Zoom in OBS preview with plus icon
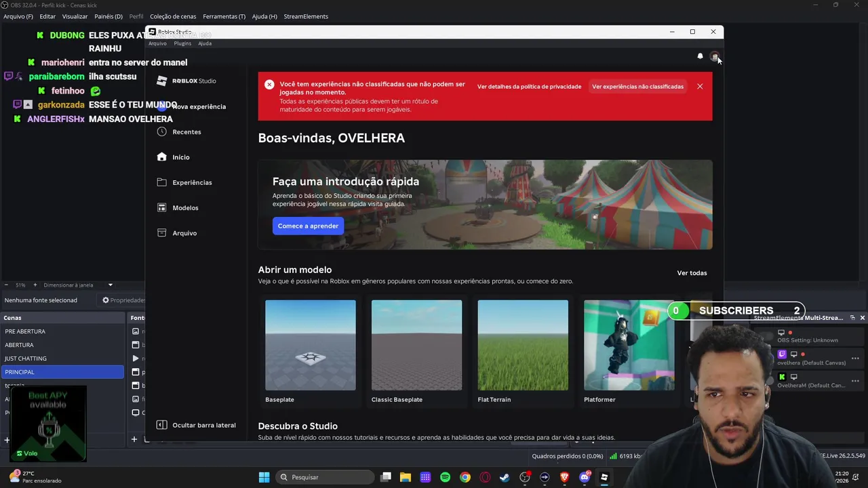Screen dimensions: 868x488 coord(35,285)
